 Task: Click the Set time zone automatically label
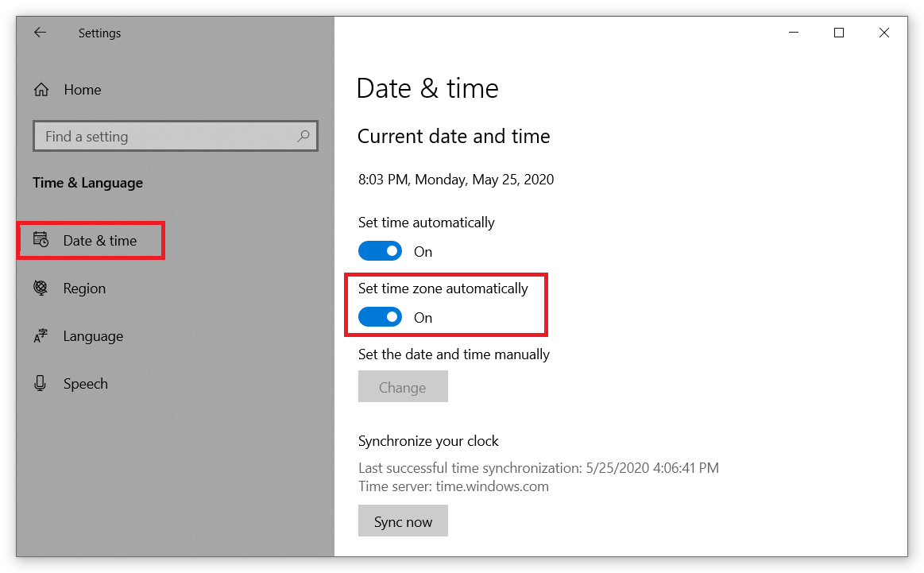point(443,288)
